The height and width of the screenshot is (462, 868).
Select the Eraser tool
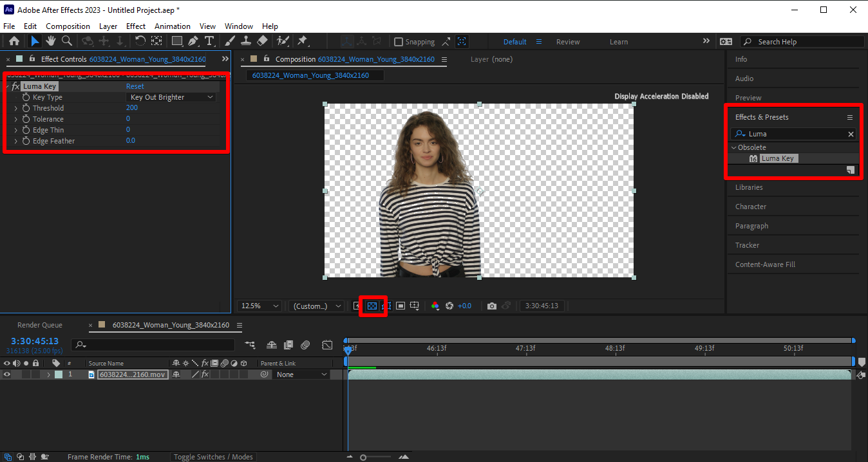[262, 41]
